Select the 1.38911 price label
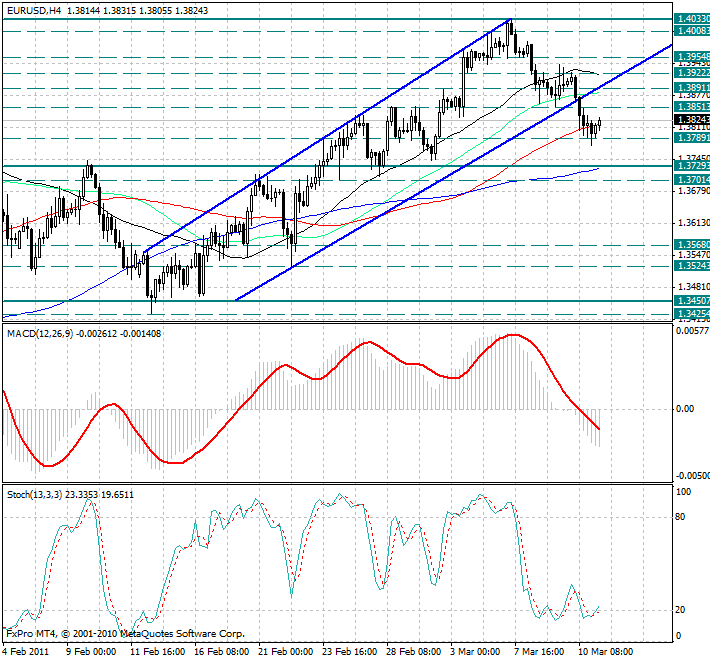This screenshot has height=659, width=710. [x=692, y=87]
